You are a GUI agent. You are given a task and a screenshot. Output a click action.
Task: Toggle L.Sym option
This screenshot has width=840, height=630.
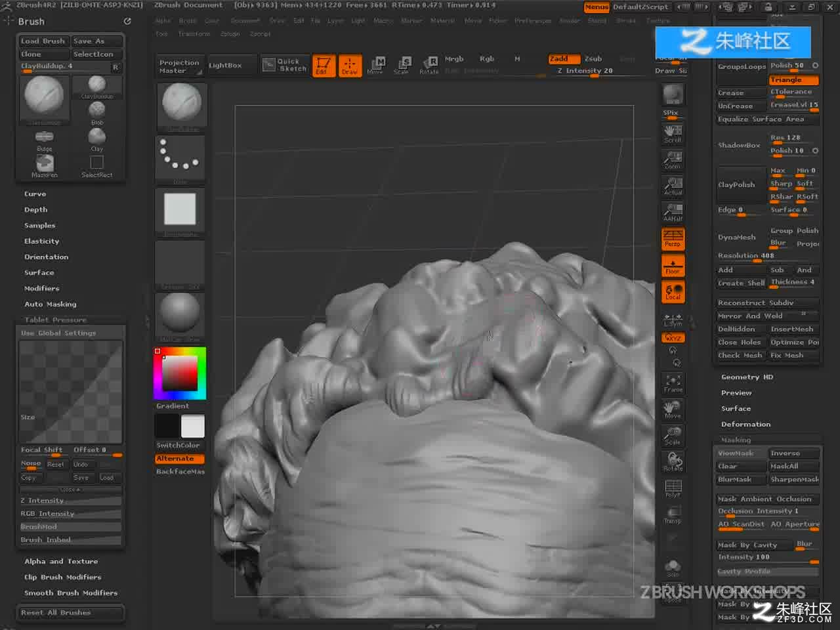pos(673,320)
